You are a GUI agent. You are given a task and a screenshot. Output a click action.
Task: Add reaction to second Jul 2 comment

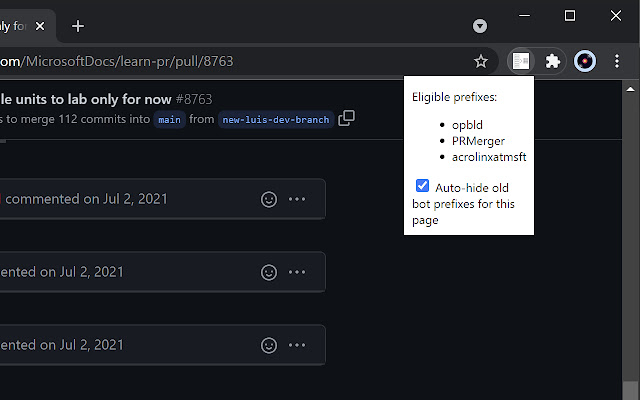tap(269, 272)
